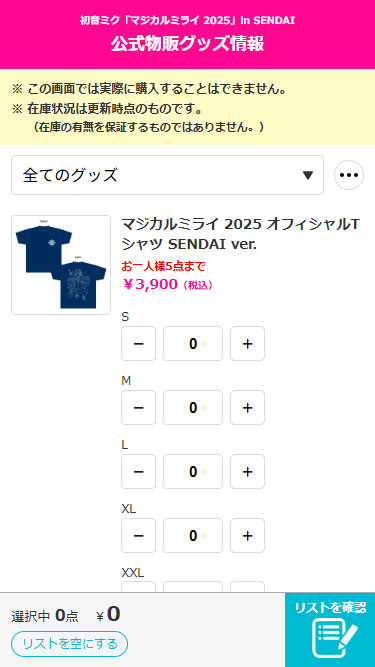Screen dimensions: 375x667
Task: Focus the size S quantity field
Action: pos(193,343)
